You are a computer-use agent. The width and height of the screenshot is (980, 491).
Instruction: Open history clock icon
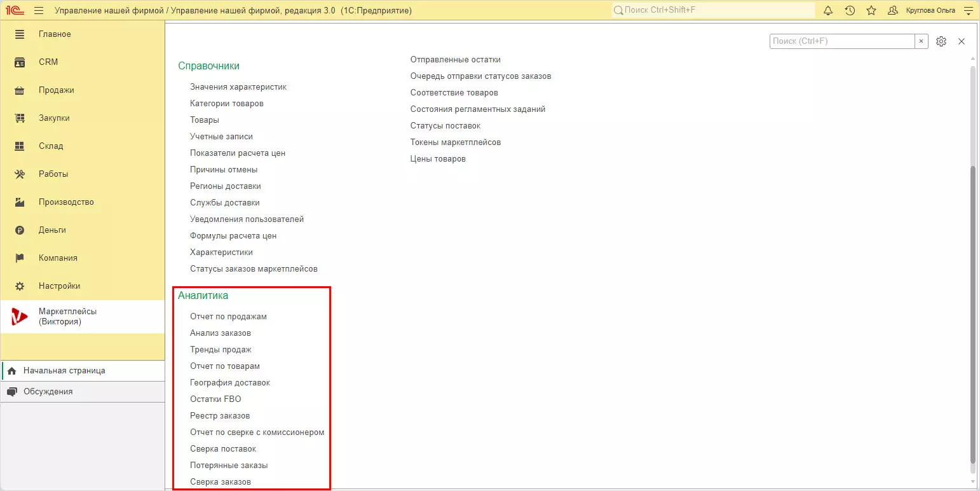(x=850, y=11)
